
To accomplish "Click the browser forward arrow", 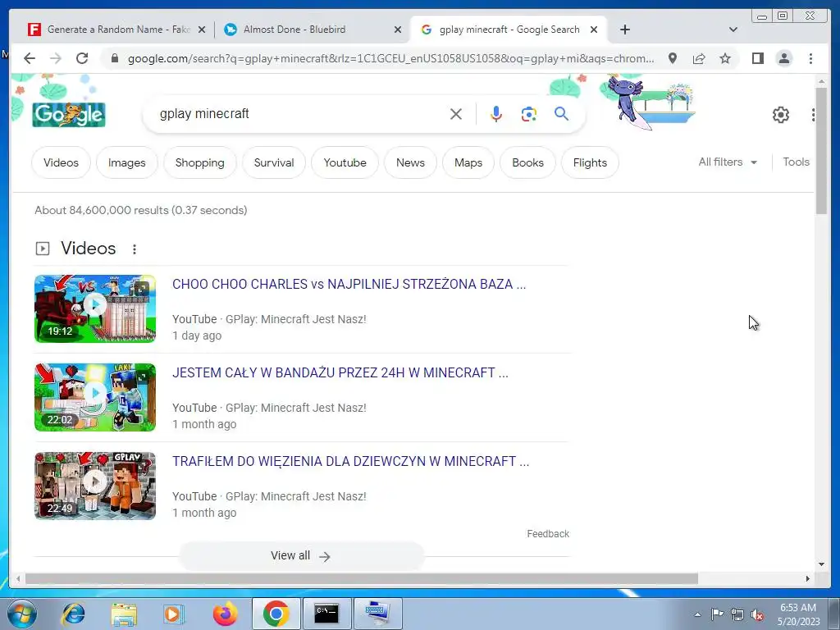I will (x=56, y=58).
